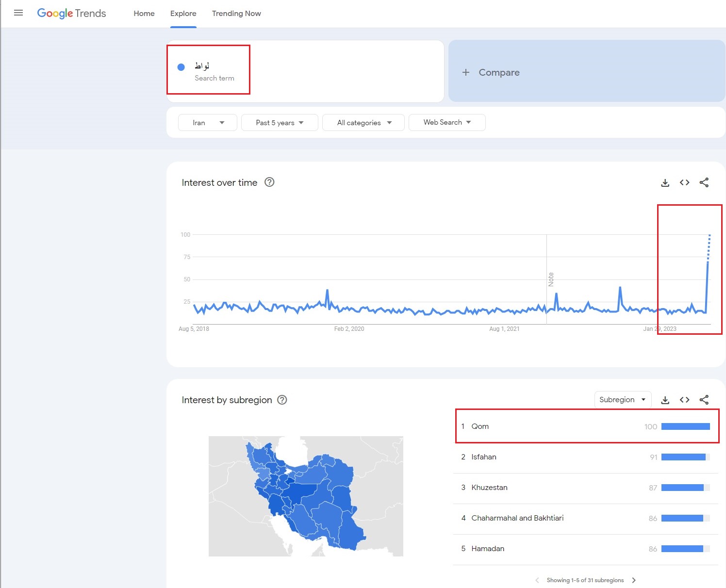Select the Qom subregion row
726x588 pixels.
pyautogui.click(x=586, y=426)
